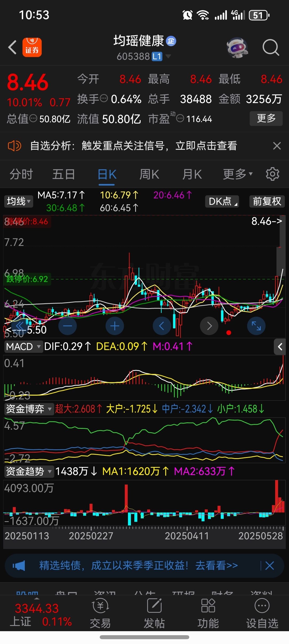Tap the MA5:7.17 moving average value
The width and height of the screenshot is (289, 644).
point(61,195)
